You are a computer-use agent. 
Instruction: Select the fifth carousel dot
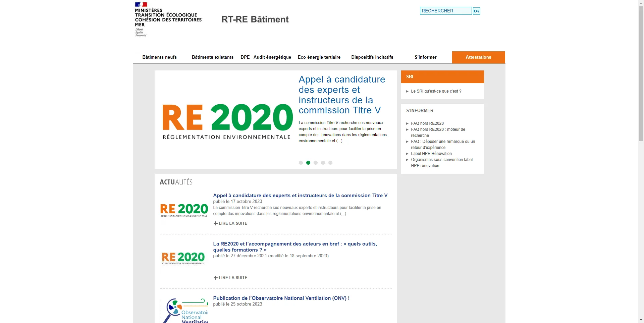tap(330, 163)
